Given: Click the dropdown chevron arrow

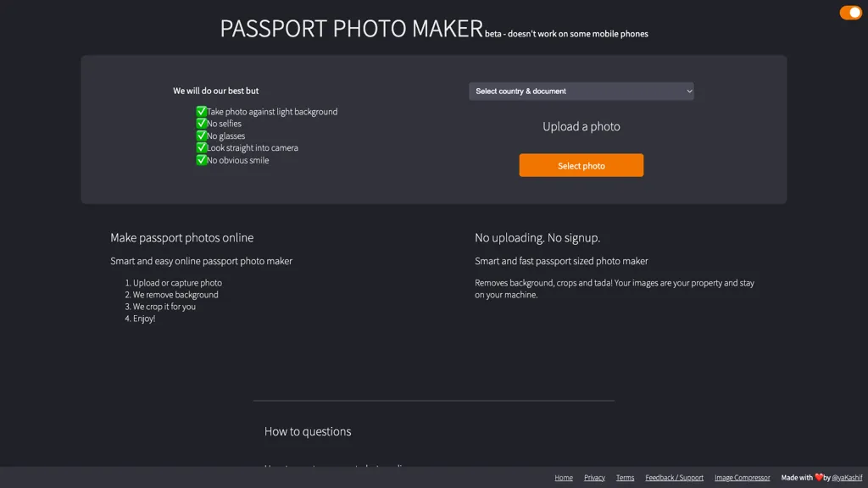Looking at the screenshot, I should [x=689, y=91].
